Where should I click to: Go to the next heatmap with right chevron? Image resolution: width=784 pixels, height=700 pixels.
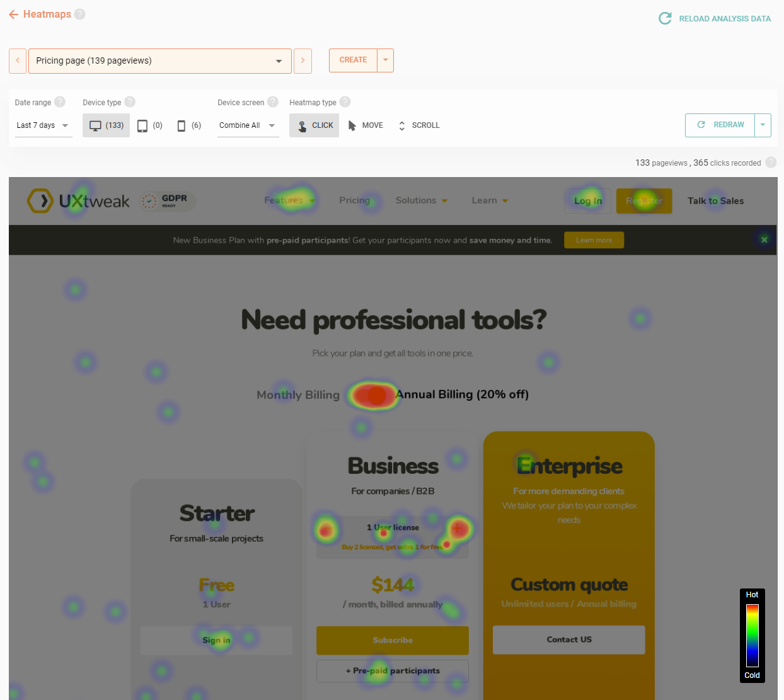[x=303, y=61]
